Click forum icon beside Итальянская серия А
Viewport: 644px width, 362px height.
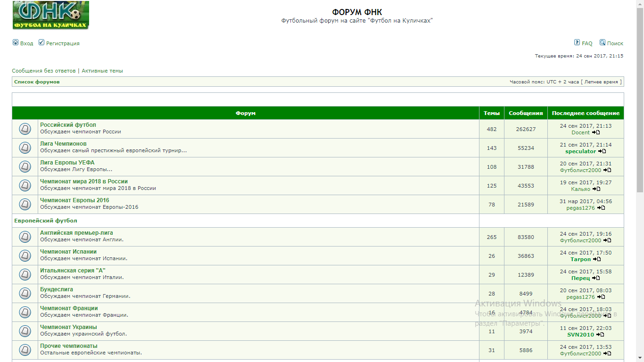[x=25, y=274]
